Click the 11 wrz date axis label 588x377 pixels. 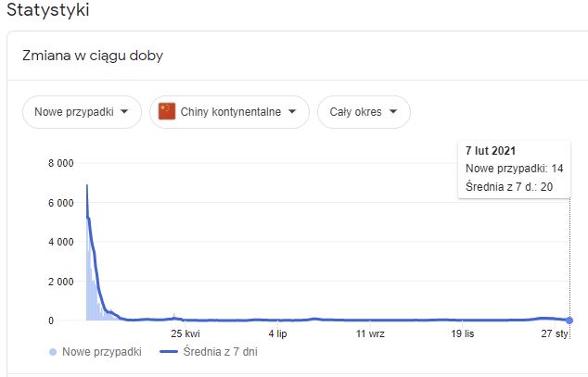pyautogui.click(x=370, y=333)
